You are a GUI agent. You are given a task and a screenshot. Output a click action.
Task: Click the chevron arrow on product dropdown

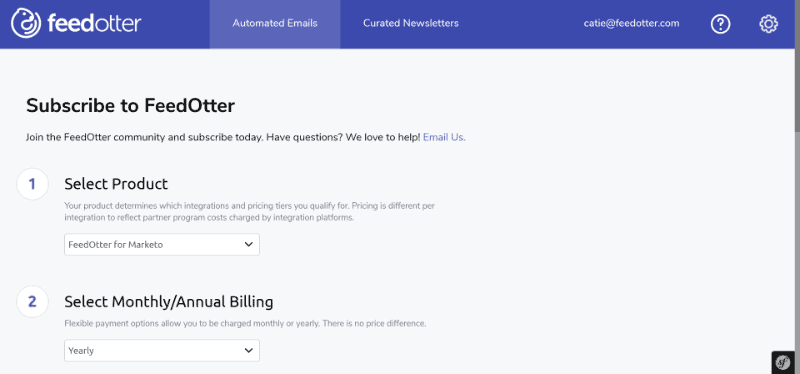[x=248, y=244]
